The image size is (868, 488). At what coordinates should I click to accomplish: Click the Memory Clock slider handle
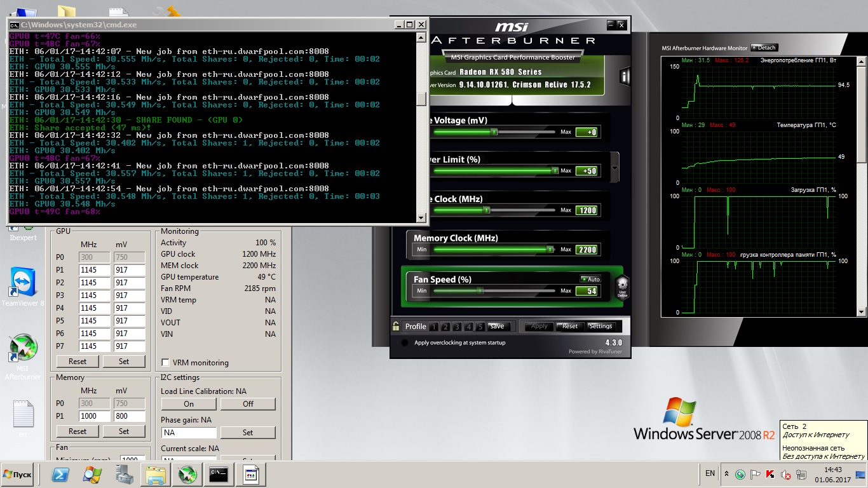550,250
